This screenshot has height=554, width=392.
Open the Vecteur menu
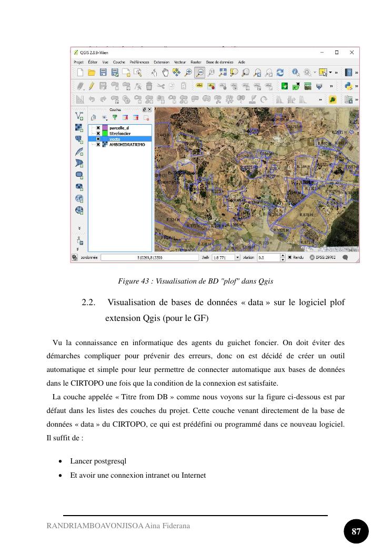click(x=180, y=62)
